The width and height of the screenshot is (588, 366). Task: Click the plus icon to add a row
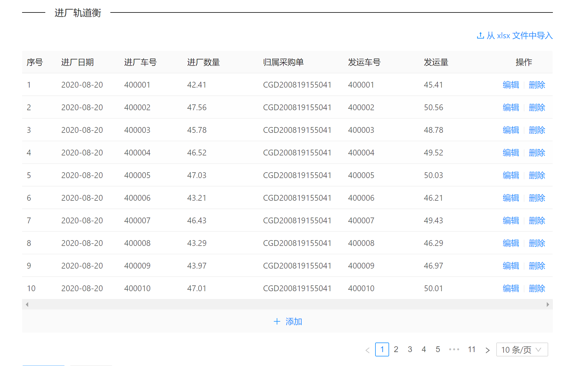(x=277, y=321)
